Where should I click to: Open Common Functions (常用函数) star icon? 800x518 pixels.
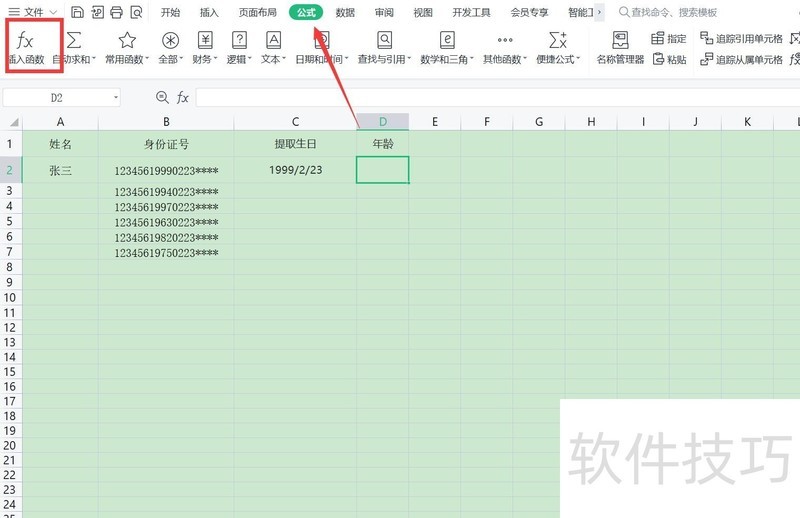[x=127, y=40]
